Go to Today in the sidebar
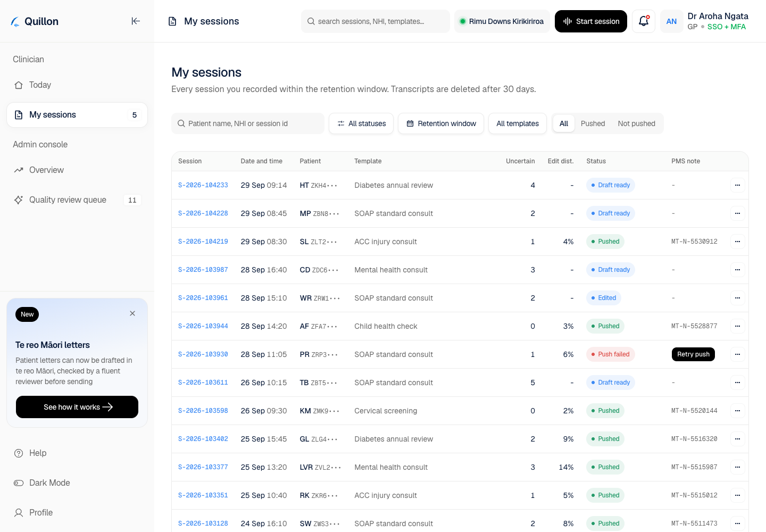The image size is (766, 532). (77, 85)
